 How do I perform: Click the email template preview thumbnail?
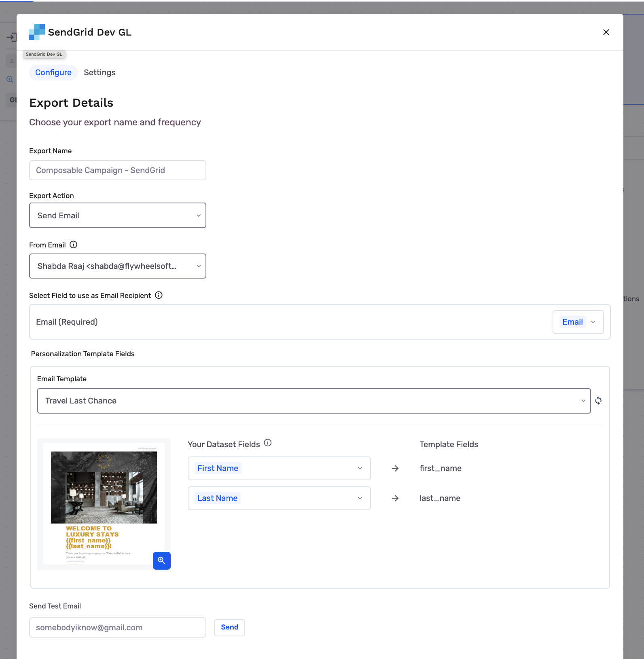point(104,504)
